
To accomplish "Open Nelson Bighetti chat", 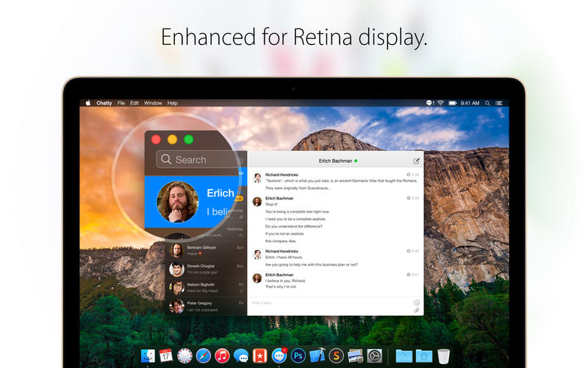I will [x=207, y=287].
